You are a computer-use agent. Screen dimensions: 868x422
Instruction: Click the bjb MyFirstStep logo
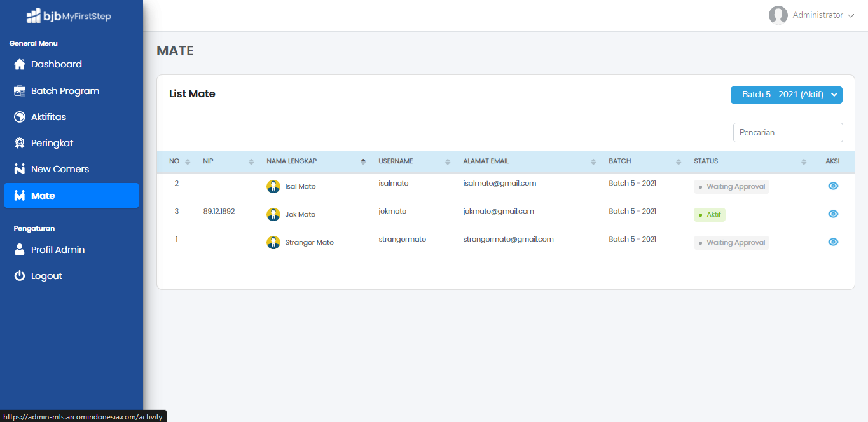[x=69, y=16]
